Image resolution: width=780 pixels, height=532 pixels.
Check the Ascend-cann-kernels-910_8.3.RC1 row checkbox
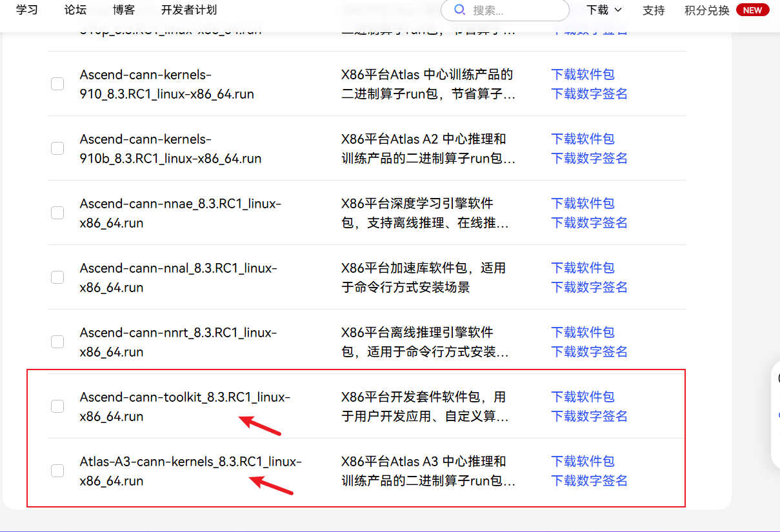(x=57, y=84)
